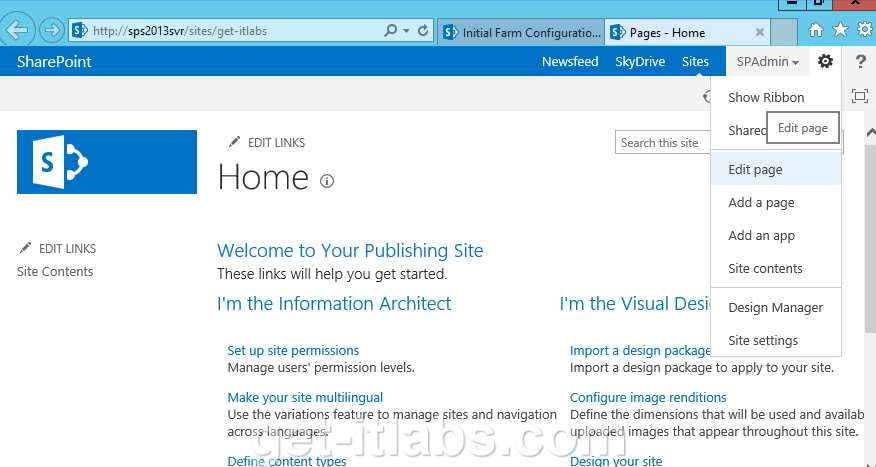Click the browser forward arrow button
This screenshot has height=467, width=876.
coord(51,30)
